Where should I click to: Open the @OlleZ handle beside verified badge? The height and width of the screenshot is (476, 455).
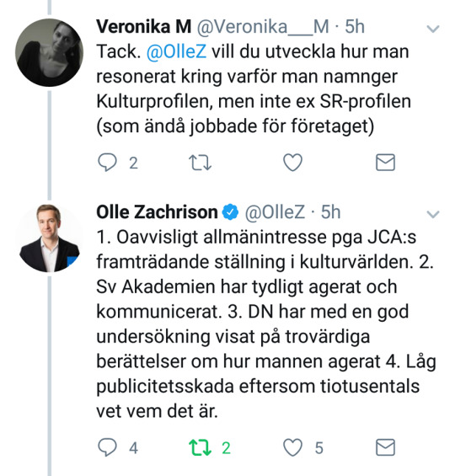(x=275, y=212)
